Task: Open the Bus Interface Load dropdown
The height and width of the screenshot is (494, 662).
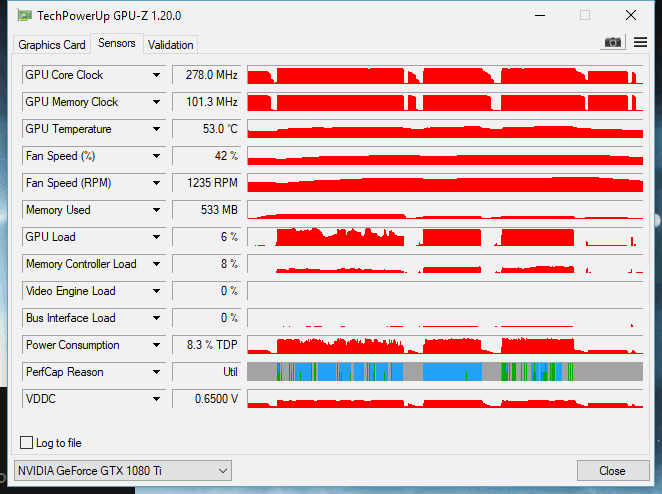Action: [157, 318]
